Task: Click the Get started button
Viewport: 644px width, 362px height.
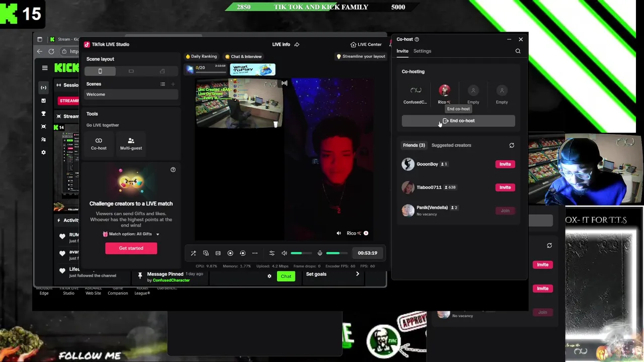Action: pos(131,248)
